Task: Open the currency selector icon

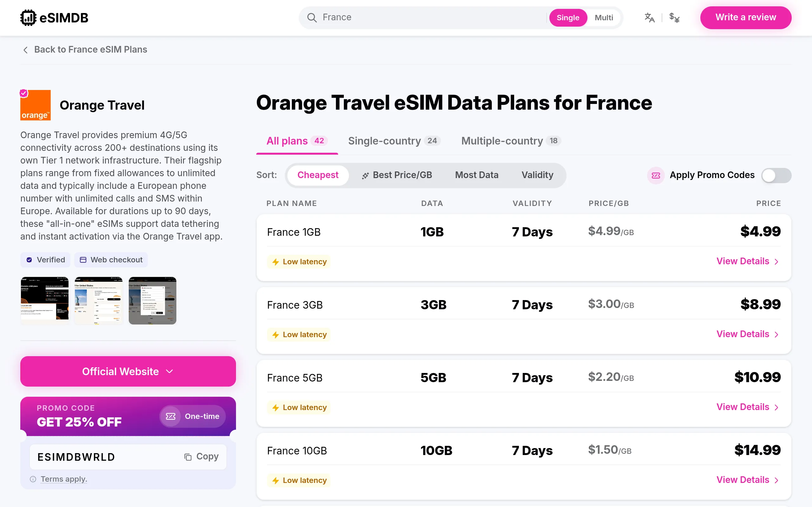Action: [x=674, y=17]
